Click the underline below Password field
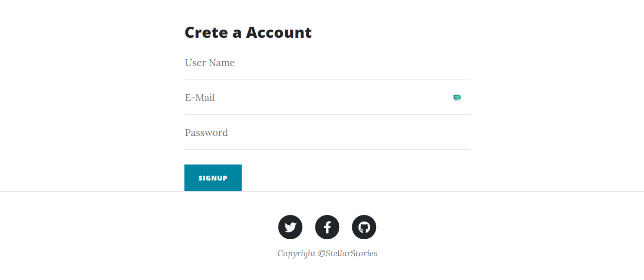 (x=327, y=149)
